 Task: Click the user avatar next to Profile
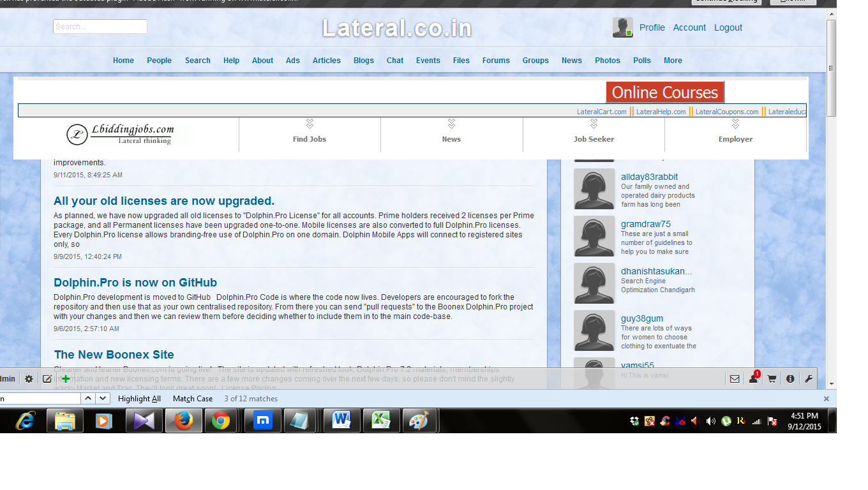(623, 27)
